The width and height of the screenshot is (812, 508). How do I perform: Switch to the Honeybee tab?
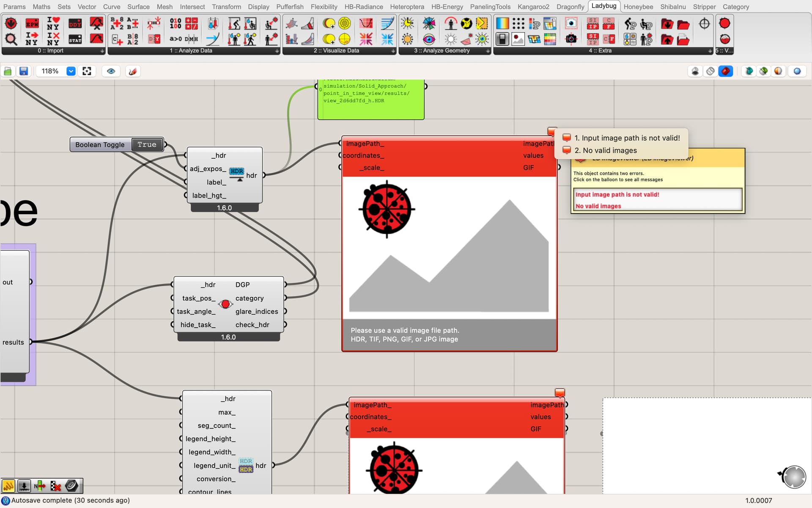(x=638, y=7)
